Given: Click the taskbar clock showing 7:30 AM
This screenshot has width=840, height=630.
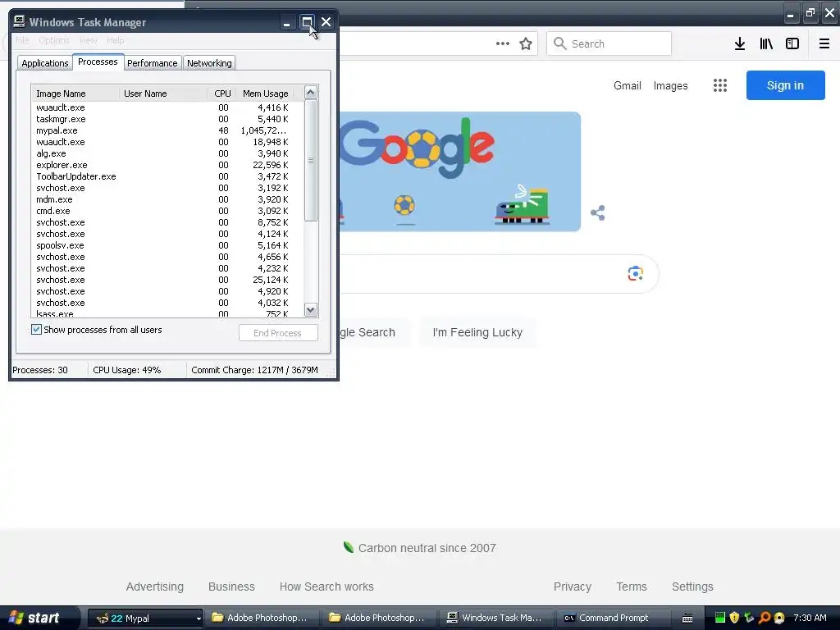Looking at the screenshot, I should tap(810, 618).
